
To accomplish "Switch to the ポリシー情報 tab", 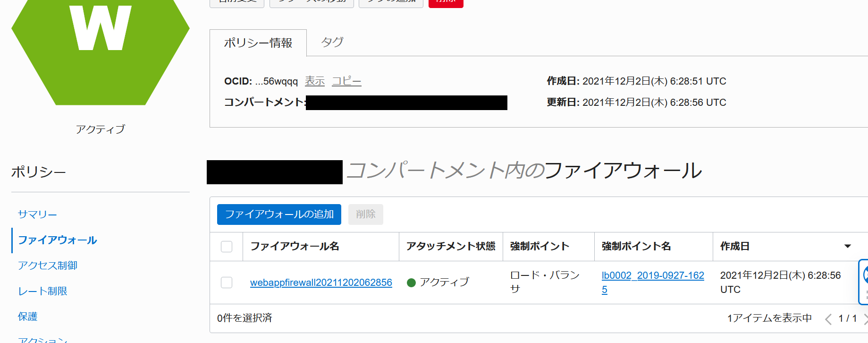I will pyautogui.click(x=258, y=43).
